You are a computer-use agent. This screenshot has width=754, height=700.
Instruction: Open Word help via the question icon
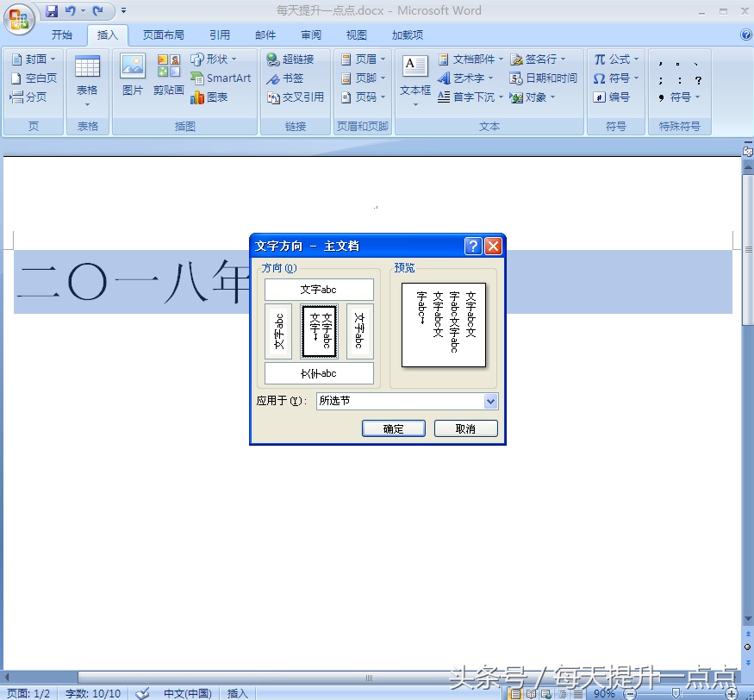(x=746, y=34)
